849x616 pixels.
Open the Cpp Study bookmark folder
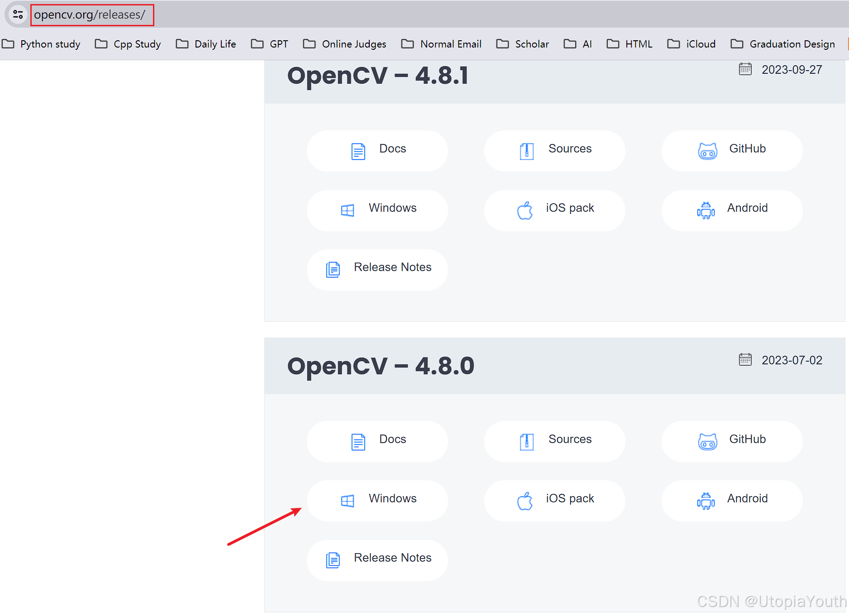[128, 44]
